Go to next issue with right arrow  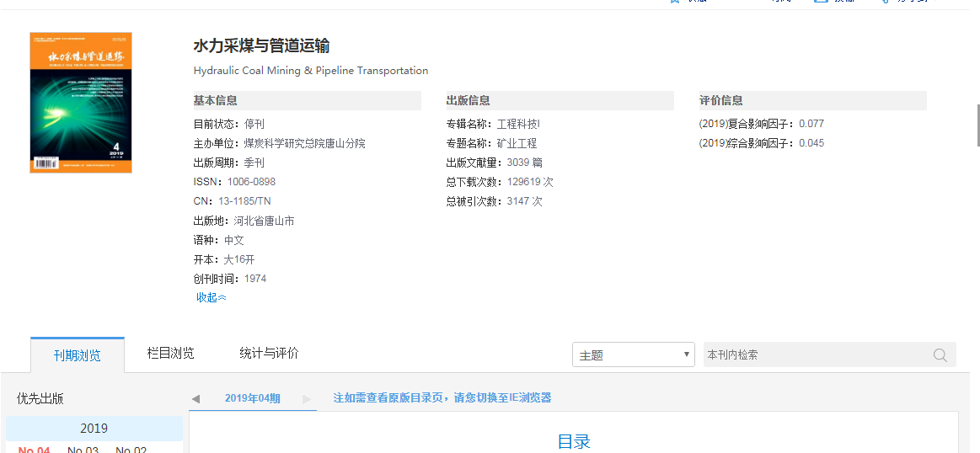307,398
